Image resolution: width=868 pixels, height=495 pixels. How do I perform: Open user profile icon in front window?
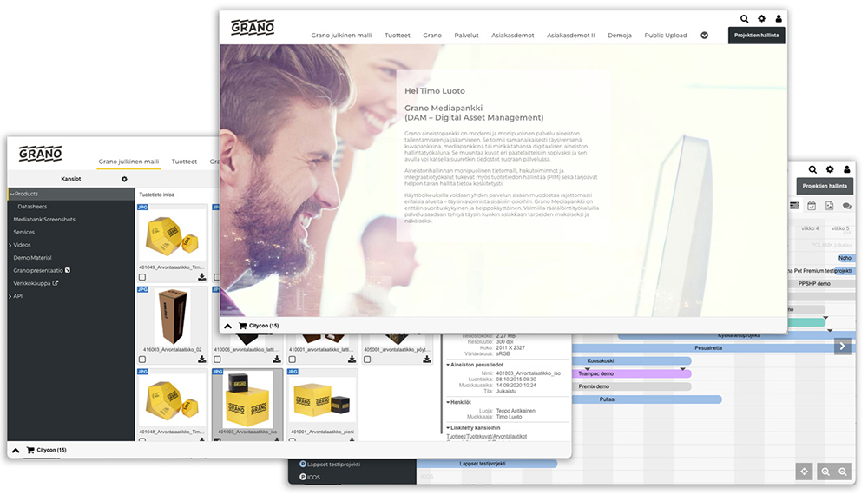pyautogui.click(x=779, y=19)
